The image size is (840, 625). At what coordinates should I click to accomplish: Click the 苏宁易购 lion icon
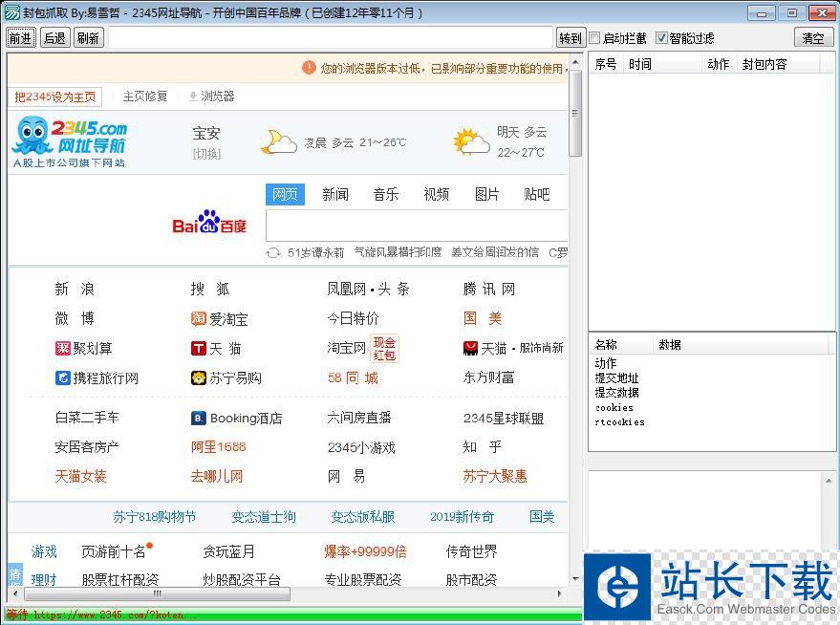tap(198, 378)
